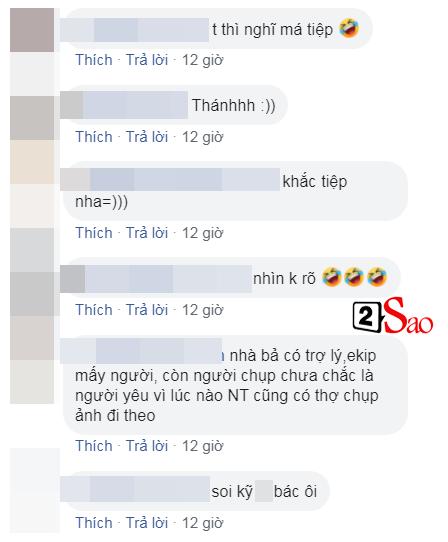Click the first laughing emoji after 'nhìn k rõ'
Image resolution: width=448 pixels, height=542 pixels.
332,277
